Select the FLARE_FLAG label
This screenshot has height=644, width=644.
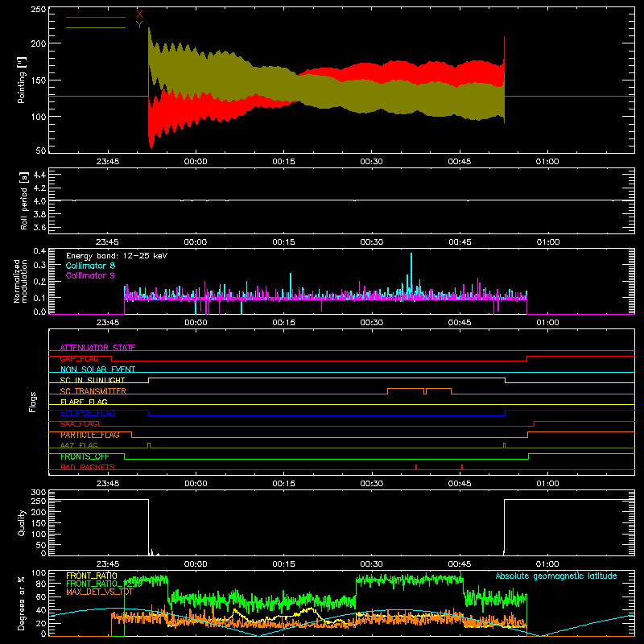tap(84, 402)
